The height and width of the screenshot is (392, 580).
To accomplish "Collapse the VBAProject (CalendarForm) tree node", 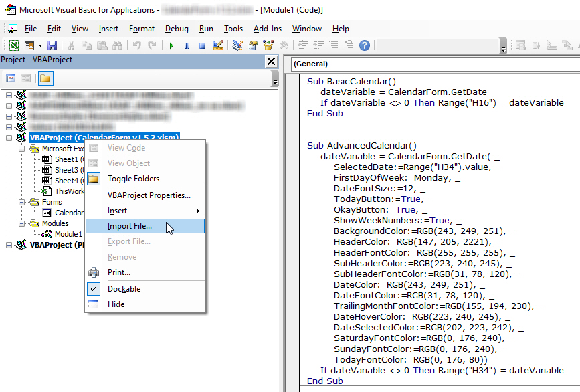I will [9, 138].
